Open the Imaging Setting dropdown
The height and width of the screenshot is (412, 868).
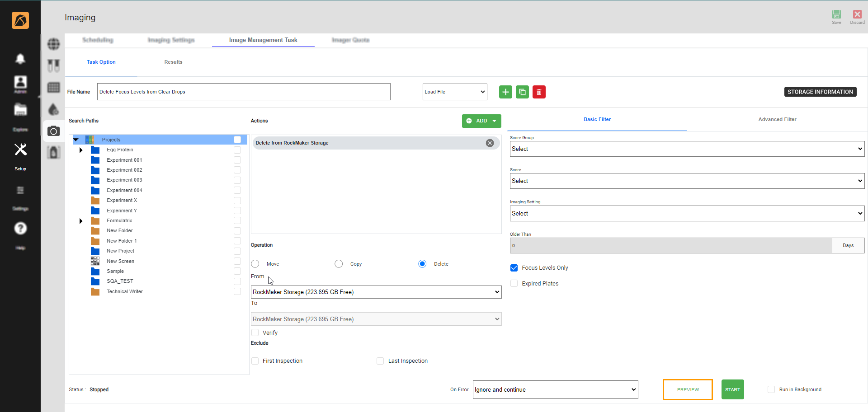687,213
